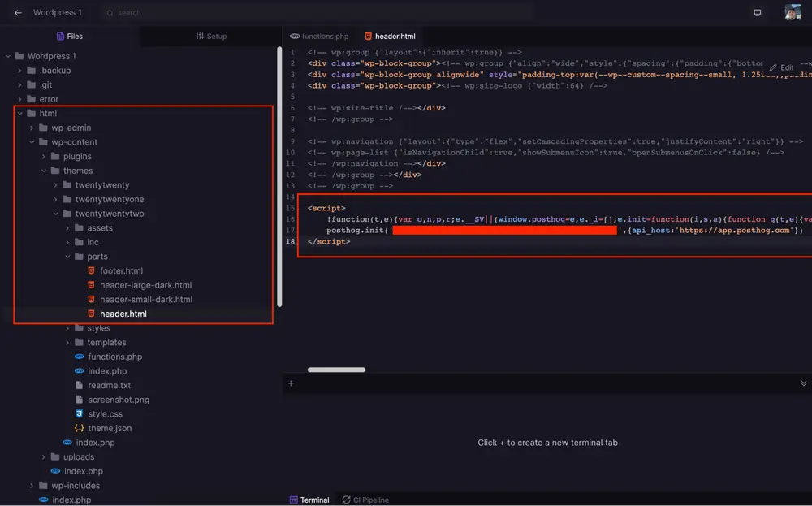Click the Wordpress 1 title in top bar

pyautogui.click(x=58, y=12)
